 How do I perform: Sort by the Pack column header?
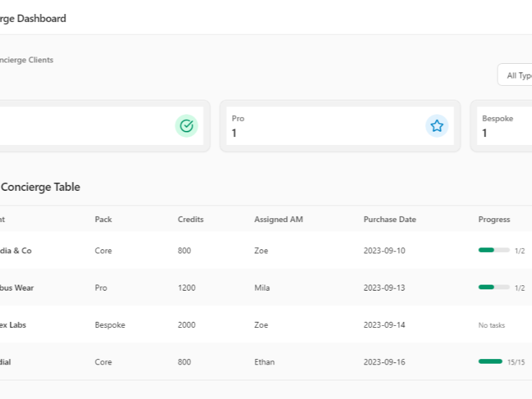103,219
